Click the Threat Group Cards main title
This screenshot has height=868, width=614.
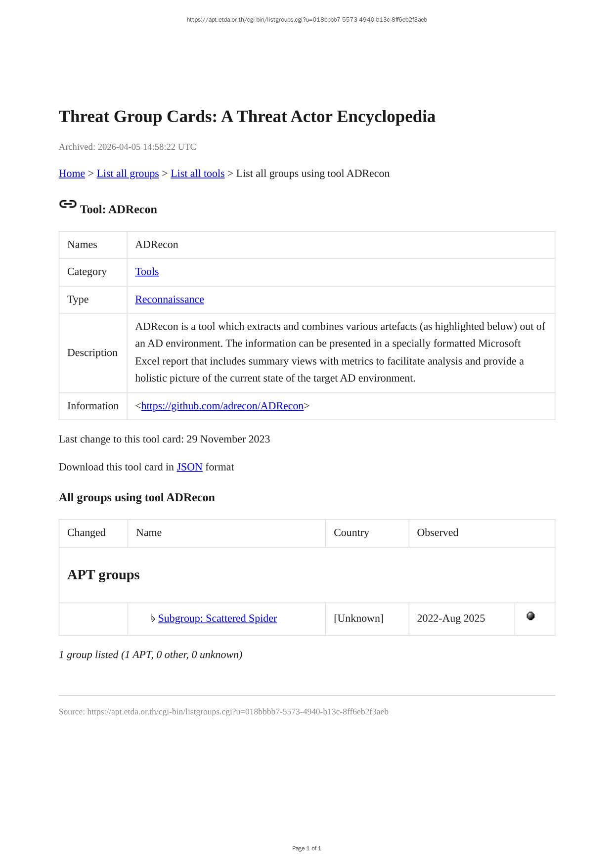coord(247,117)
